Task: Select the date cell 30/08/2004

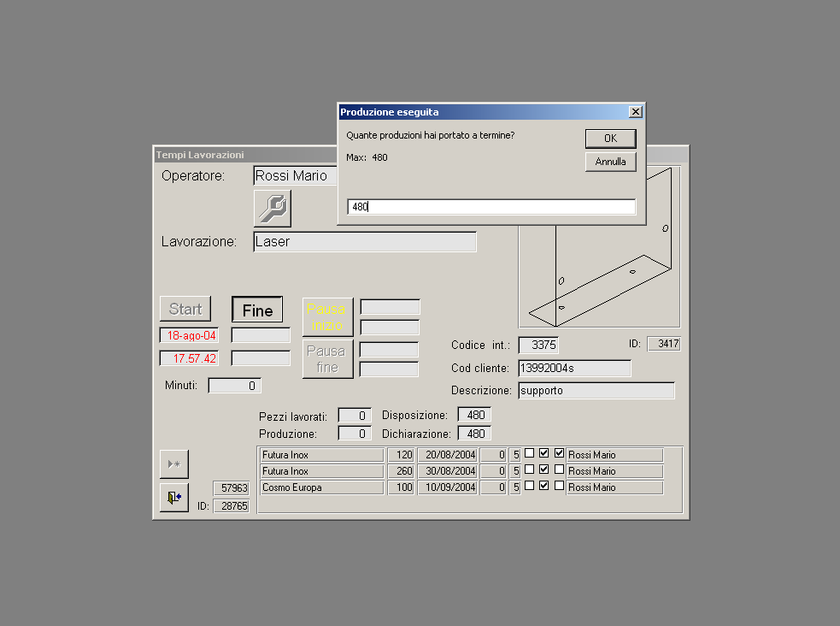Action: tap(447, 471)
